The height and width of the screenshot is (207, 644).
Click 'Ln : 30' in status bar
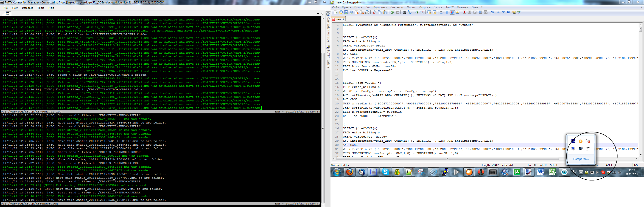coord(532,165)
